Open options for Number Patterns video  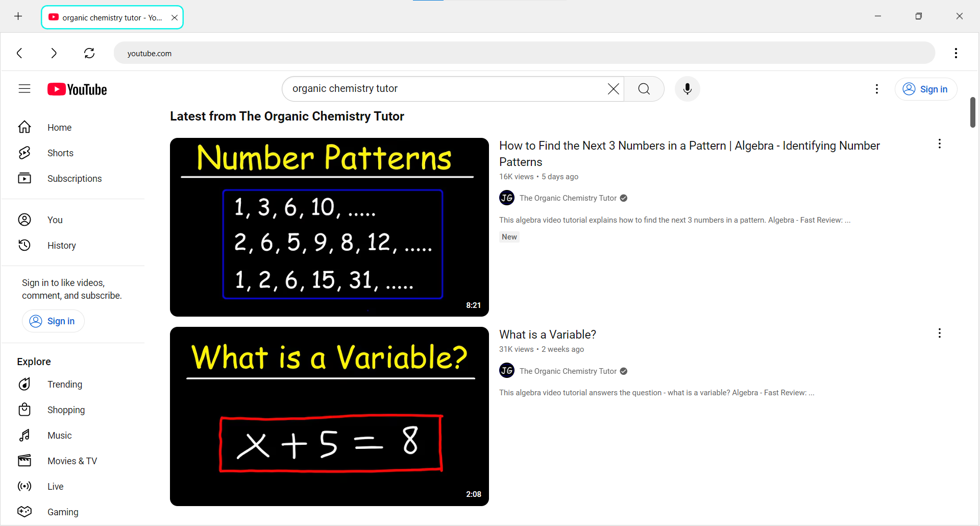(939, 144)
